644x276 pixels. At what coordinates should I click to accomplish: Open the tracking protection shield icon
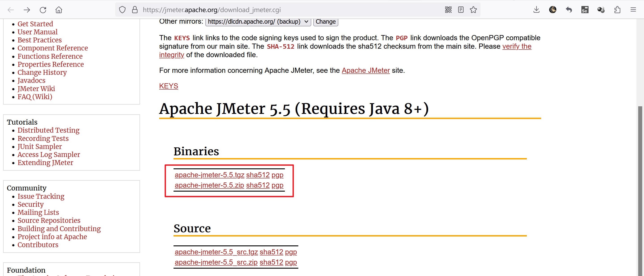tap(122, 10)
